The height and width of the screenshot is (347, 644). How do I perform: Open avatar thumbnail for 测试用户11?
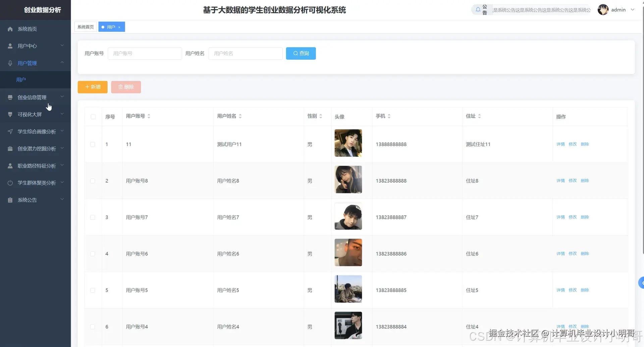tap(348, 143)
